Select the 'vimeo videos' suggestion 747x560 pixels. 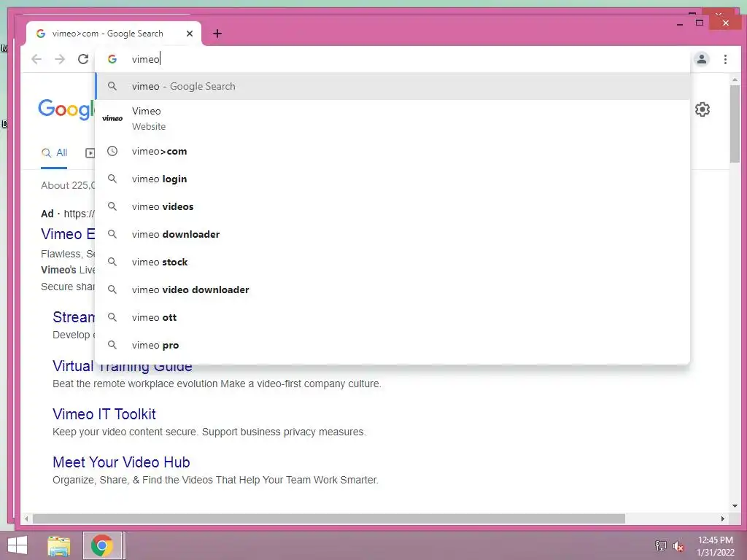tap(392, 206)
